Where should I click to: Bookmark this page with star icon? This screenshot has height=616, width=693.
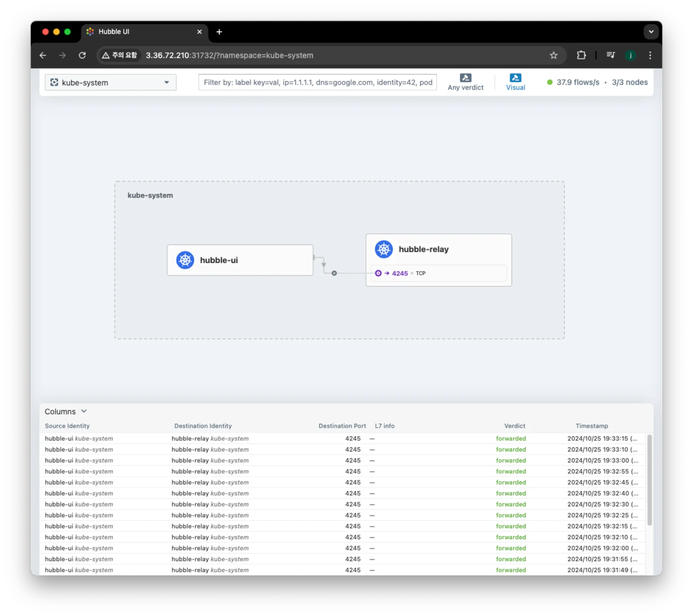(553, 55)
